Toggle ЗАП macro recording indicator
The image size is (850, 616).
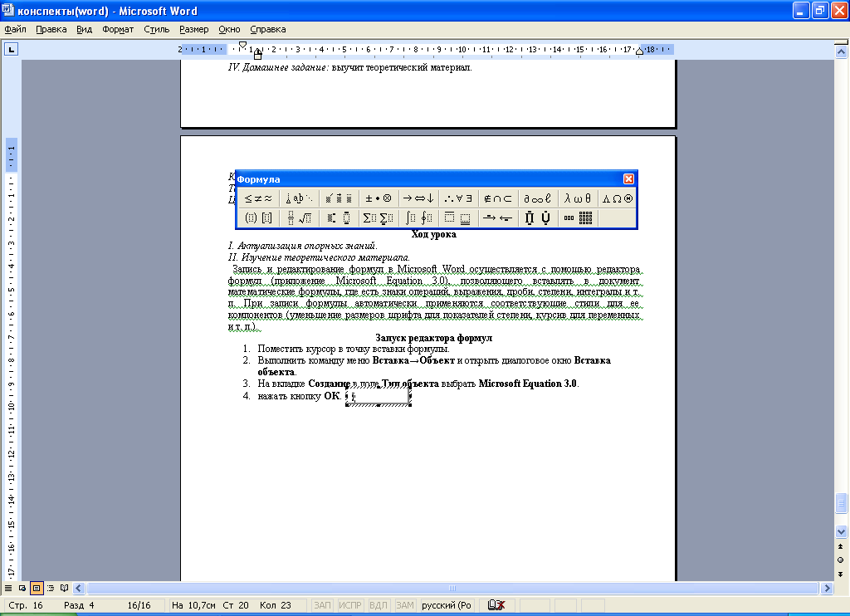[323, 605]
